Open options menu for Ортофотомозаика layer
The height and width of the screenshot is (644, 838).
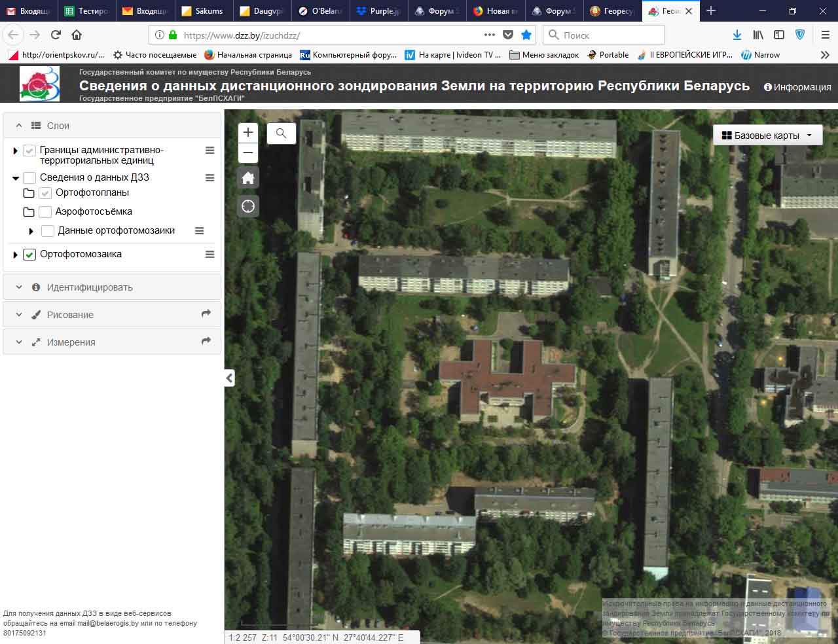tap(209, 255)
